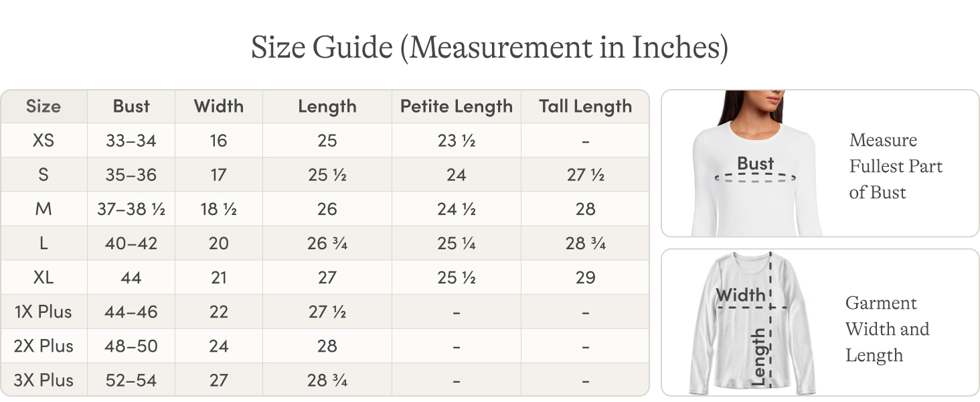Viewport: 980px width, 402px height.
Task: Click the M bust value 37–38 ½
Action: tap(131, 209)
